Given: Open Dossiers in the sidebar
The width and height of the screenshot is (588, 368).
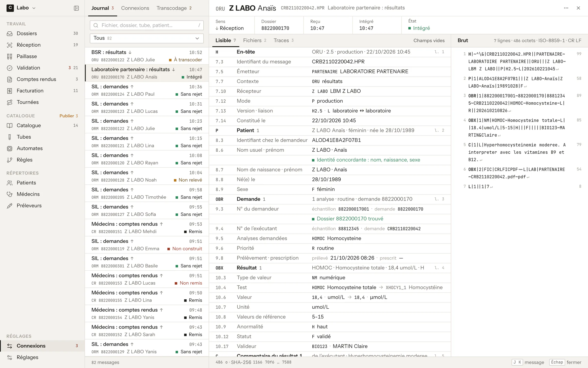Looking at the screenshot, I should (x=42, y=33).
